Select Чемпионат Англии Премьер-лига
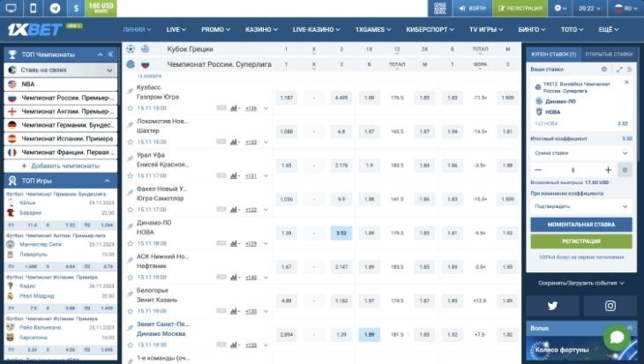The height and width of the screenshot is (364, 644). coord(60,111)
